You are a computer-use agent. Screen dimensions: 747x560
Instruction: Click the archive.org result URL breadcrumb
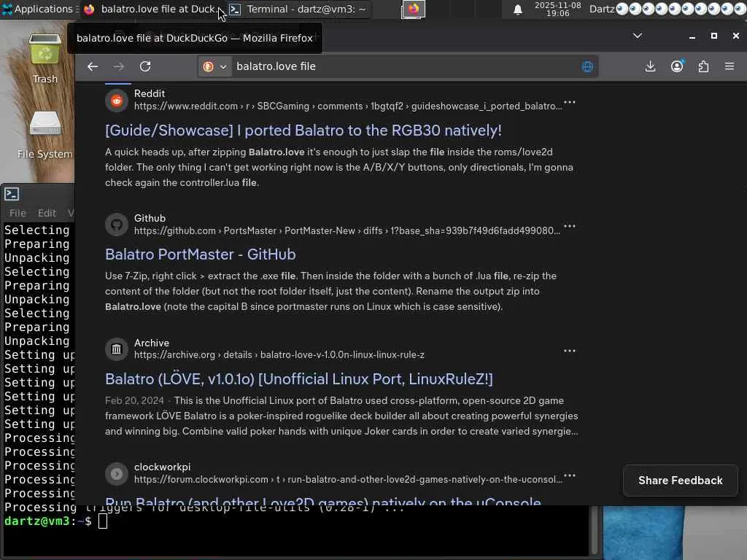click(x=279, y=355)
